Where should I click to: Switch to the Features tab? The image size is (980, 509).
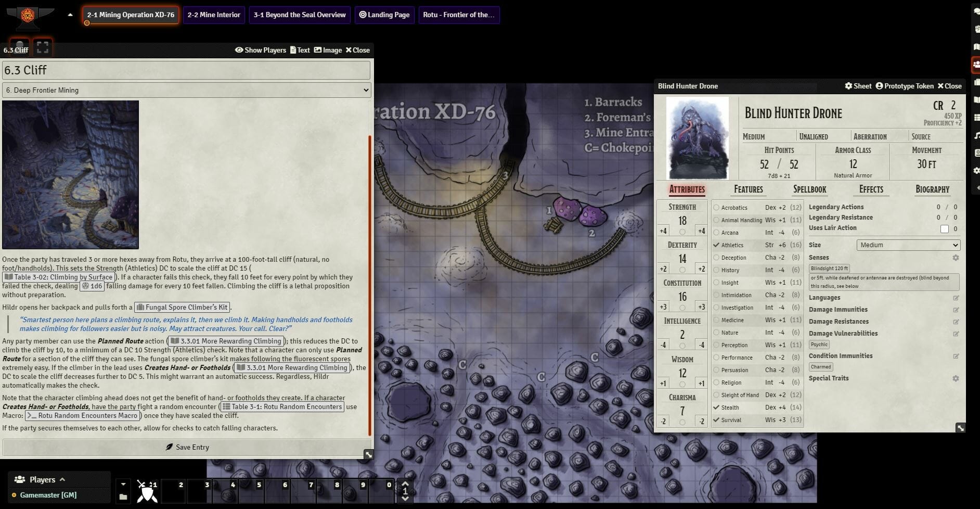(748, 189)
